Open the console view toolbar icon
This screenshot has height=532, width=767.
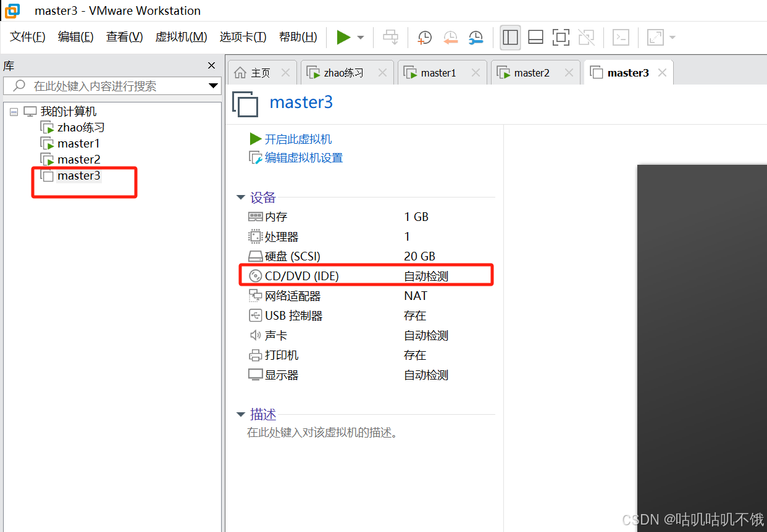point(621,37)
